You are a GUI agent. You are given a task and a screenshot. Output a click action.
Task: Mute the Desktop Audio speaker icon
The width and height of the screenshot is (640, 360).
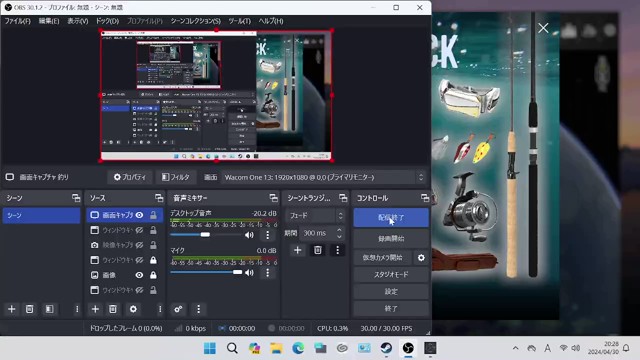coord(249,235)
